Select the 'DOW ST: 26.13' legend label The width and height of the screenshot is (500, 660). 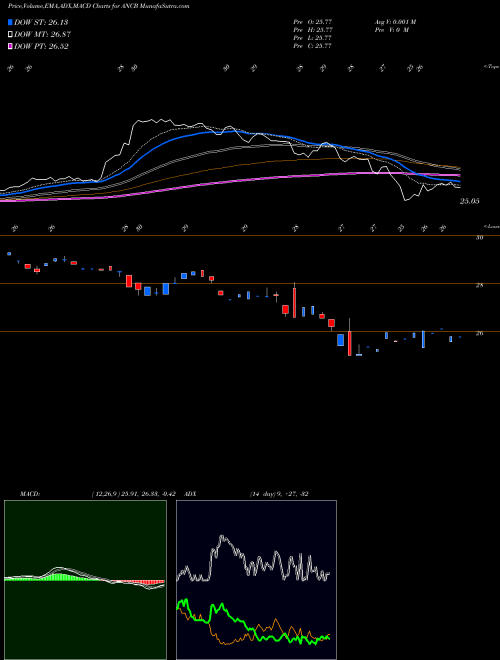click(x=41, y=22)
